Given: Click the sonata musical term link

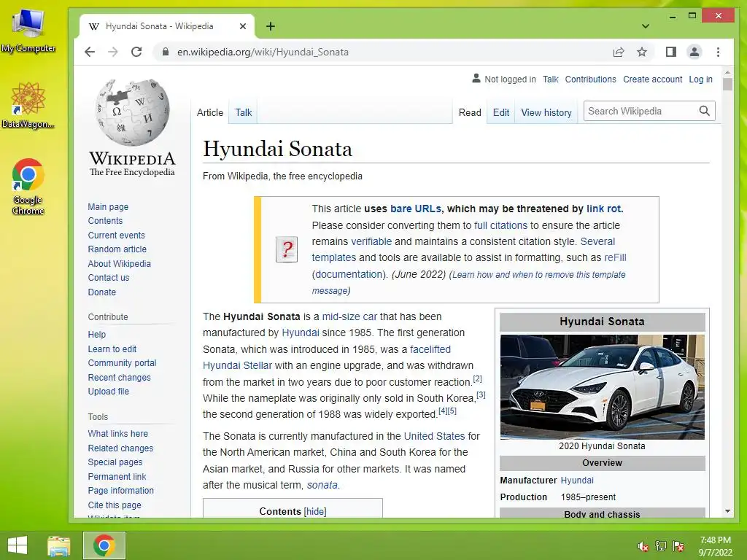Looking at the screenshot, I should click(322, 485).
